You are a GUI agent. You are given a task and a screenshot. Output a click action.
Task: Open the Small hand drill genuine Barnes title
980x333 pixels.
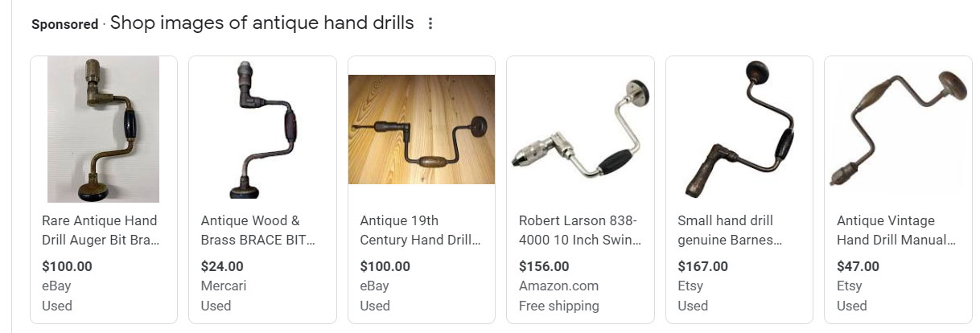pos(731,230)
